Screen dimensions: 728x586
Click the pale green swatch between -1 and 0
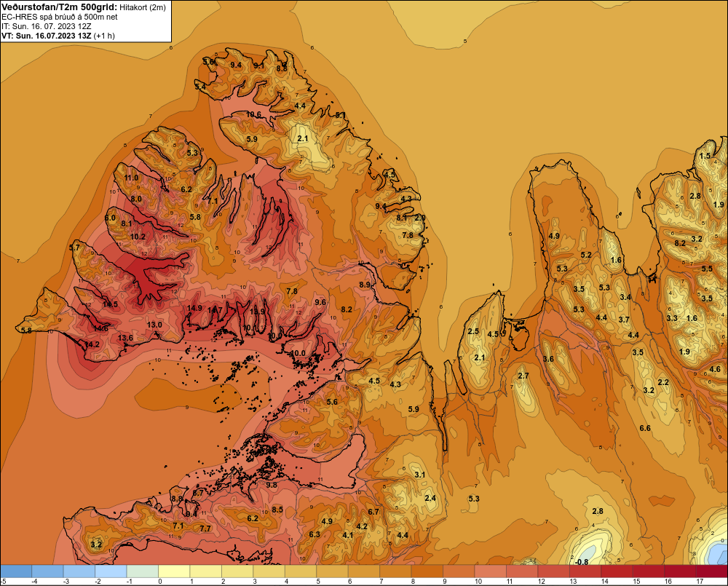click(x=143, y=571)
